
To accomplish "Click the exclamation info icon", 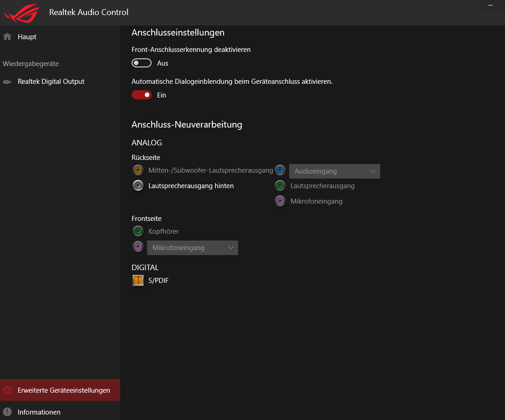I will tap(7, 412).
